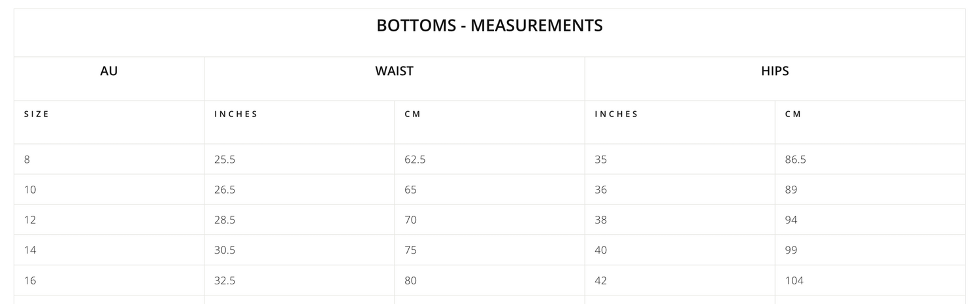The width and height of the screenshot is (980, 304).
Task: Click the WAIST column header
Action: pos(394,71)
